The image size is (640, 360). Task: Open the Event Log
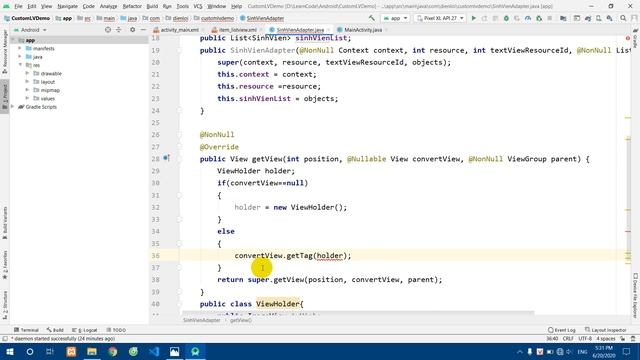tap(562, 330)
